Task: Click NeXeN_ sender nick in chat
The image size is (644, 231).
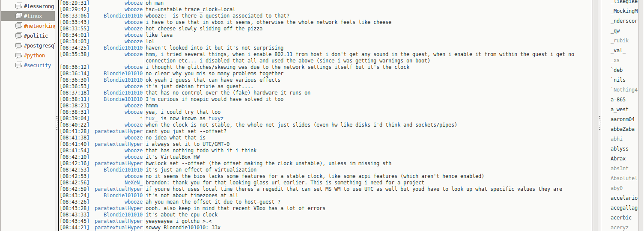Action: (134, 183)
